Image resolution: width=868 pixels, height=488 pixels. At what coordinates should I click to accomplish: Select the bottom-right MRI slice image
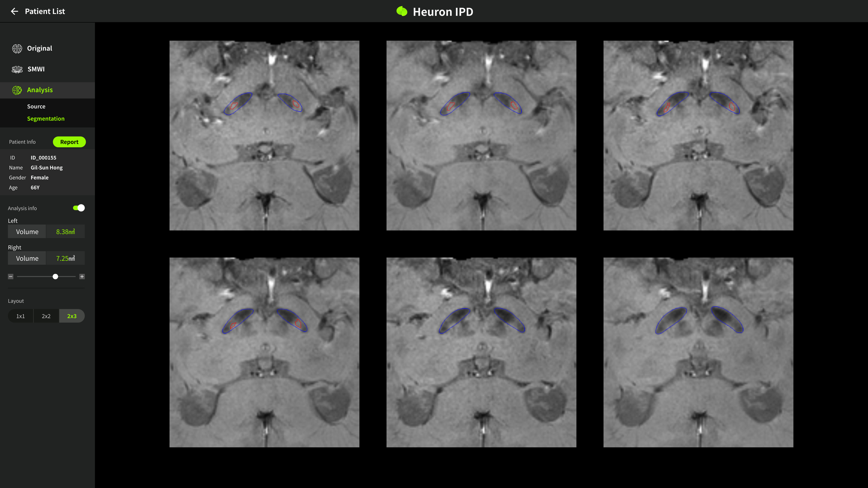click(x=698, y=352)
